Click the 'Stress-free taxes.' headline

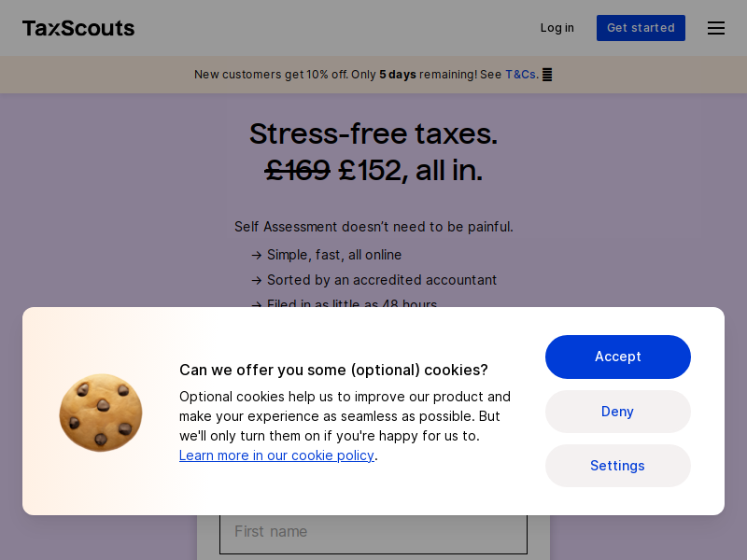tap(373, 133)
